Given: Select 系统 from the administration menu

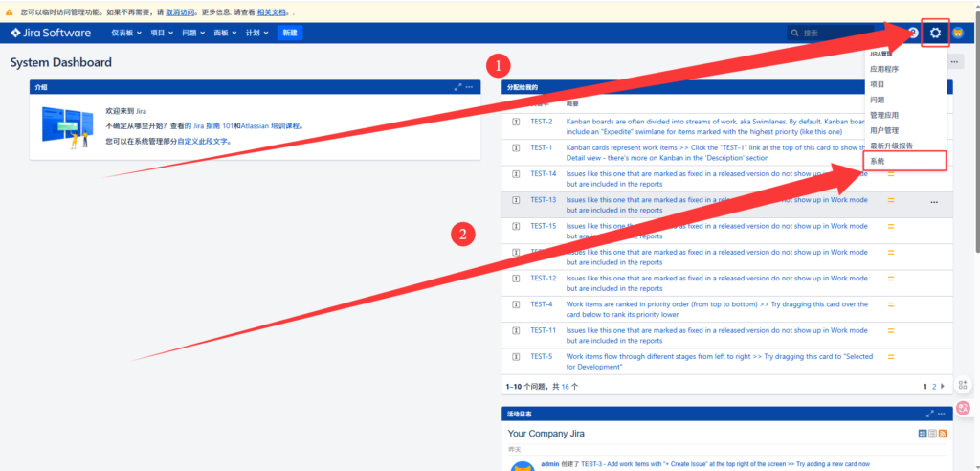Looking at the screenshot, I should pos(878,161).
